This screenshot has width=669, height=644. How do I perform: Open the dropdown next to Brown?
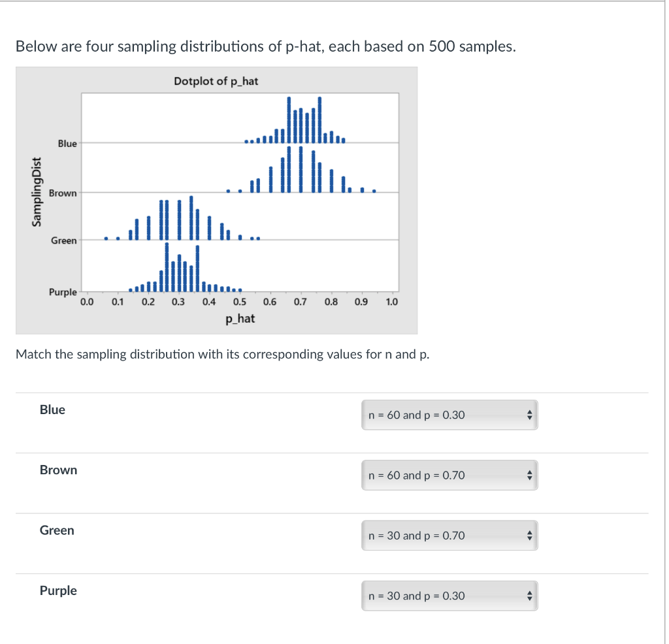[x=449, y=475]
